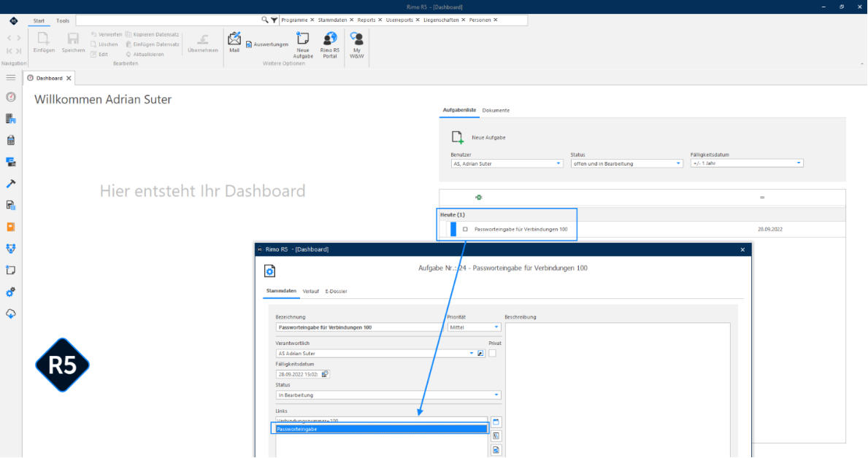Viewport: 868px width, 458px height.
Task: Open the Priorität dropdown set to Mittel
Action: (x=496, y=327)
